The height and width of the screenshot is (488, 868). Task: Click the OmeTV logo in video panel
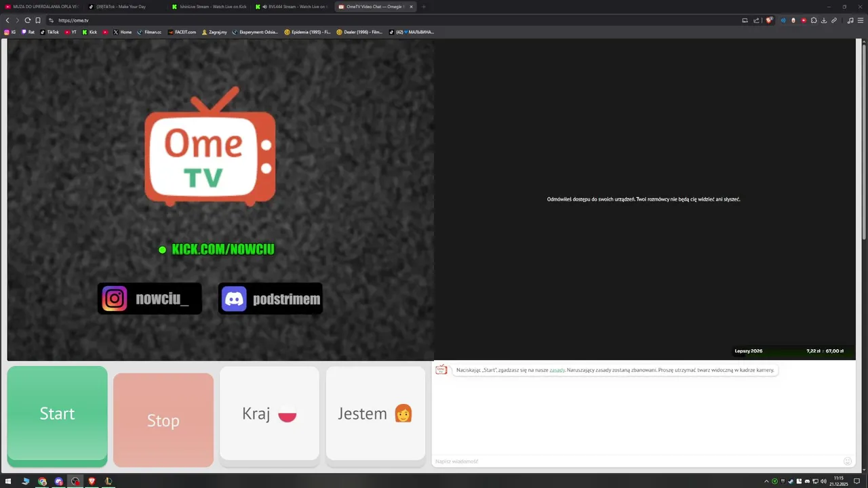(x=210, y=146)
